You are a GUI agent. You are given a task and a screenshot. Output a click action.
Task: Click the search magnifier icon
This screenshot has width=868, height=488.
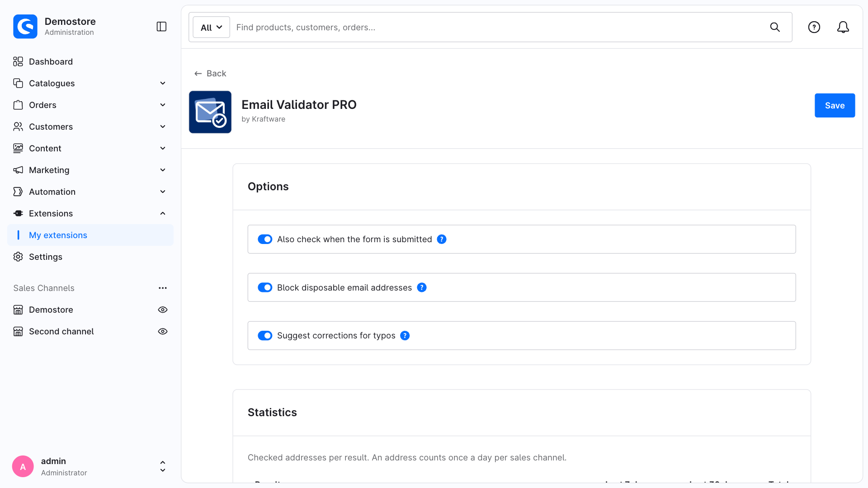click(x=775, y=27)
